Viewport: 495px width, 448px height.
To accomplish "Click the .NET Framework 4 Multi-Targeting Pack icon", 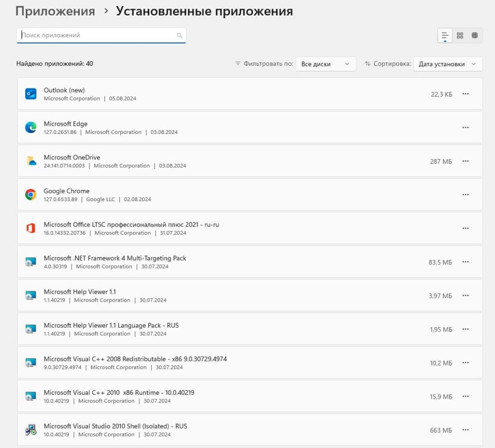I will tap(30, 262).
